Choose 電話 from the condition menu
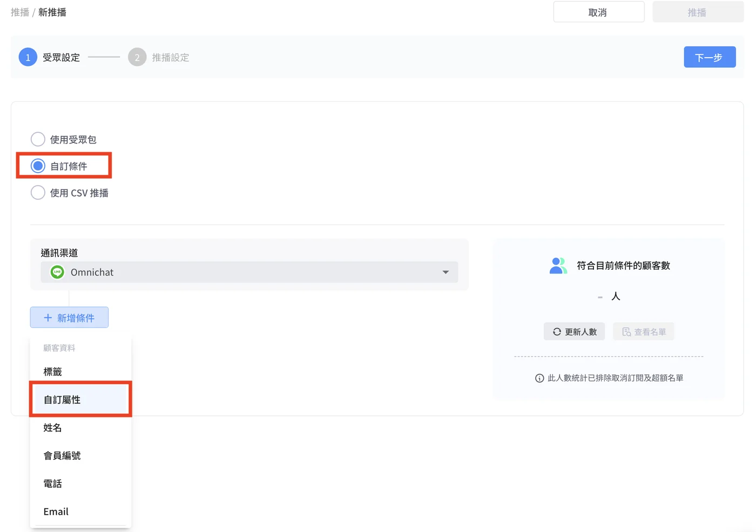The height and width of the screenshot is (532, 756). [80, 484]
